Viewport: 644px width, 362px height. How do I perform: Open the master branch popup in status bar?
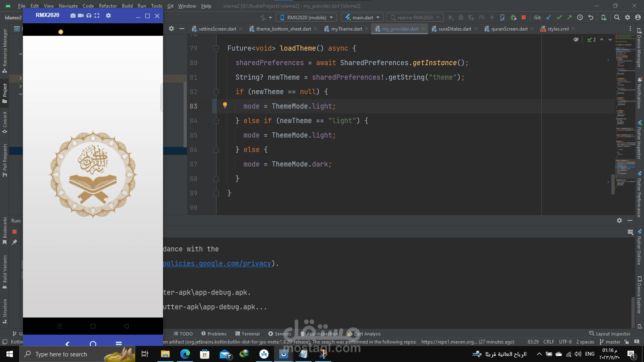[610, 342]
